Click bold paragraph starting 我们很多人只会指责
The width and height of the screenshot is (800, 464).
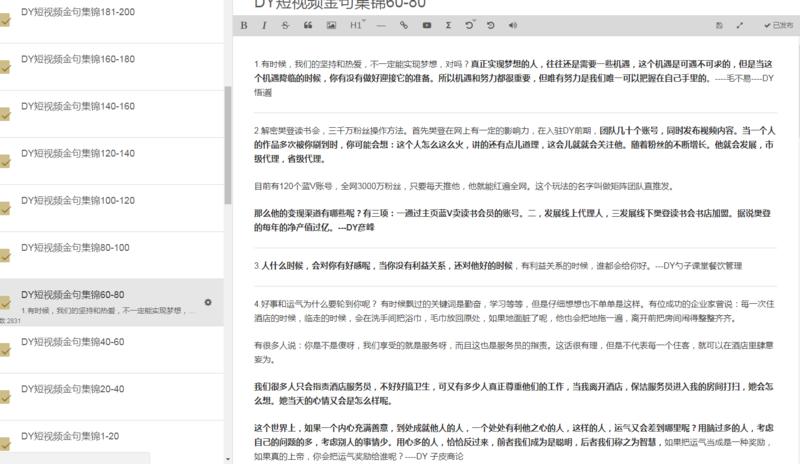[514, 394]
